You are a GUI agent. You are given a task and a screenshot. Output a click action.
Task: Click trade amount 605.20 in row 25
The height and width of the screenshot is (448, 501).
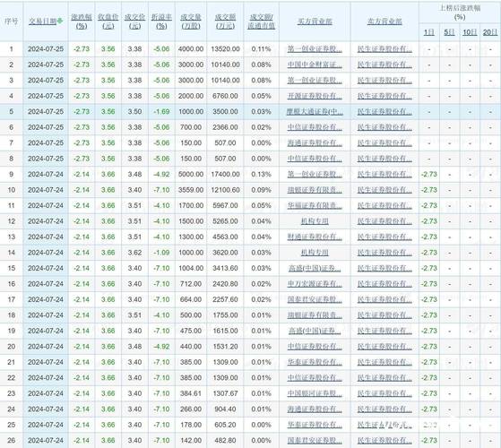coord(225,425)
